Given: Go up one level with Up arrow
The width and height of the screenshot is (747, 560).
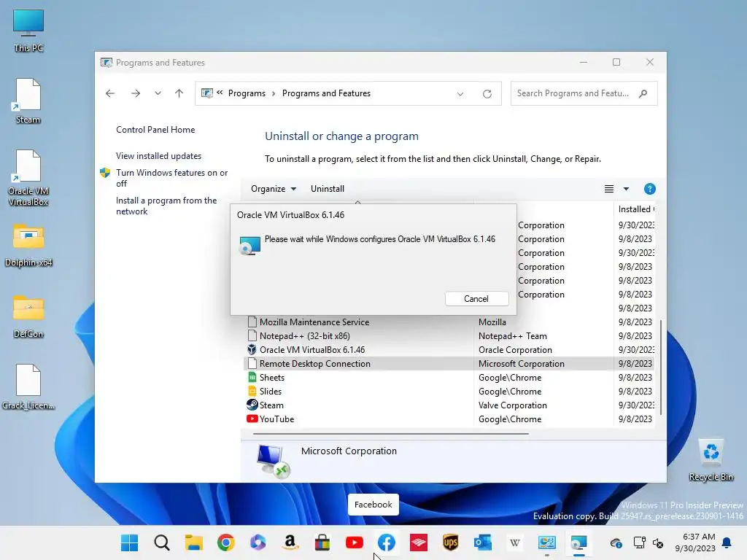Looking at the screenshot, I should (179, 93).
